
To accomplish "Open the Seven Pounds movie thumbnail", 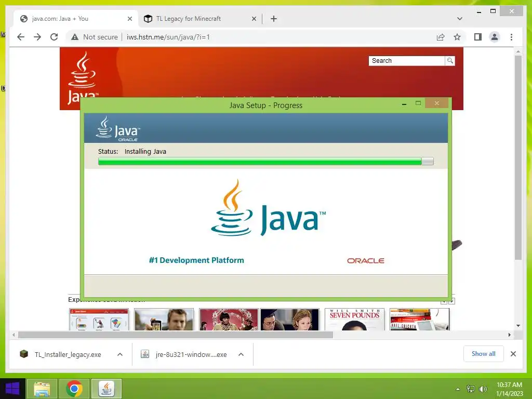I will (x=354, y=320).
